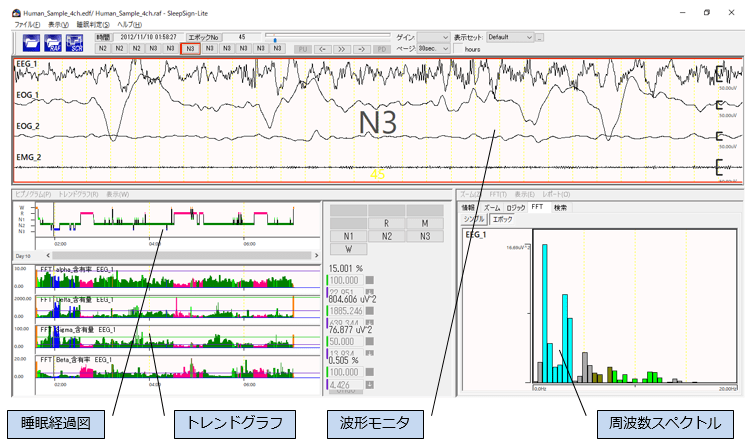754x448 pixels.
Task: Click the gray square beside the 1885.246 field
Action: click(x=370, y=309)
